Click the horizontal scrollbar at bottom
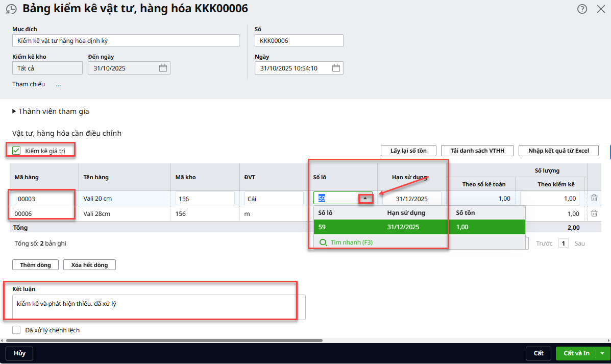Viewport: 611px width, 364px height. (x=163, y=340)
